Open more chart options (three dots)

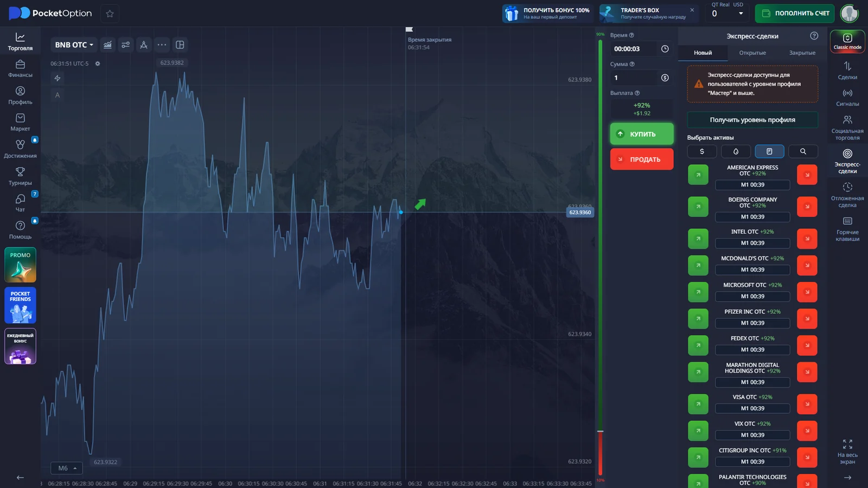[x=162, y=45]
